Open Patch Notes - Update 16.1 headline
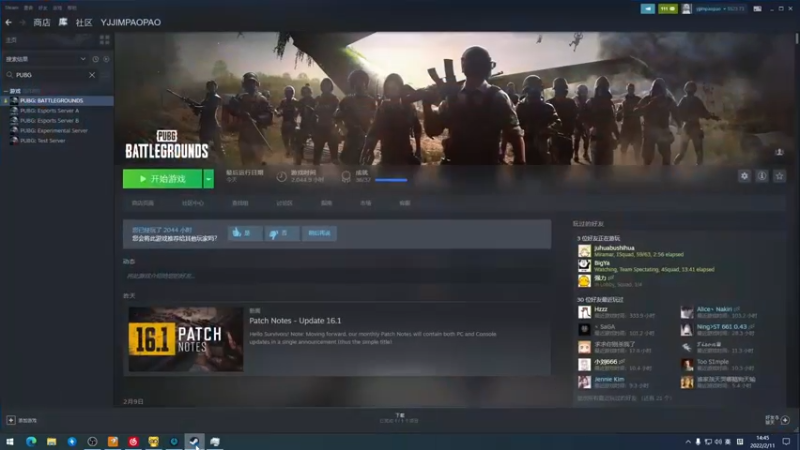The width and height of the screenshot is (800, 450). [295, 321]
